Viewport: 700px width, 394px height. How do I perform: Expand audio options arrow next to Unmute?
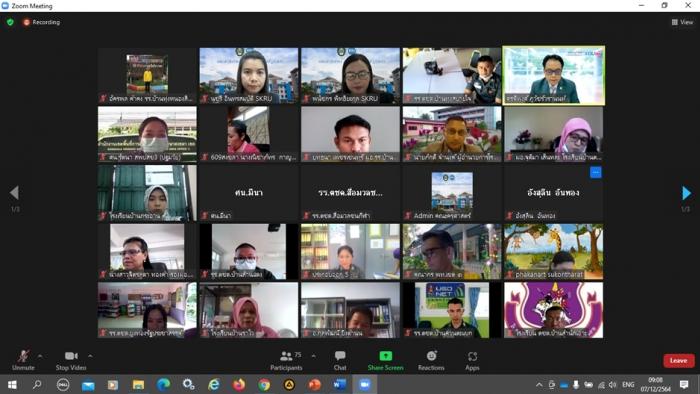40,356
